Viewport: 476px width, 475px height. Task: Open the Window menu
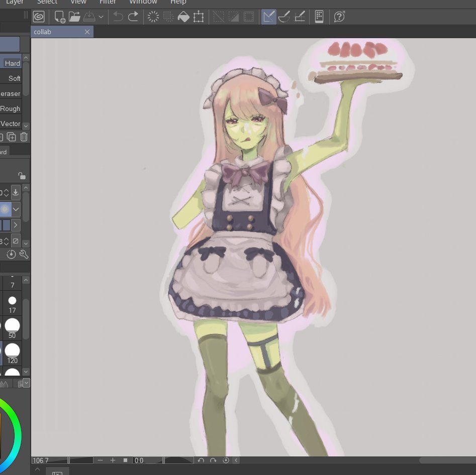coord(143,2)
